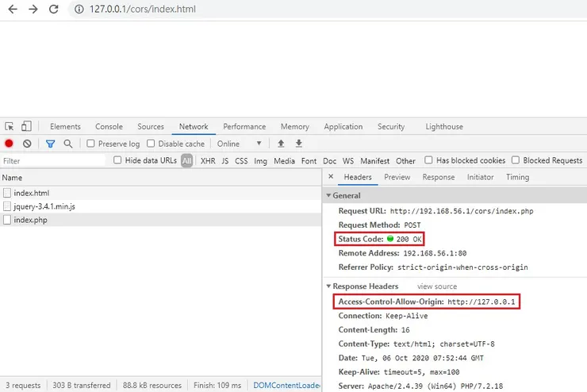This screenshot has height=392, width=587.
Task: Check Has blocked cookies filter
Action: 428,160
